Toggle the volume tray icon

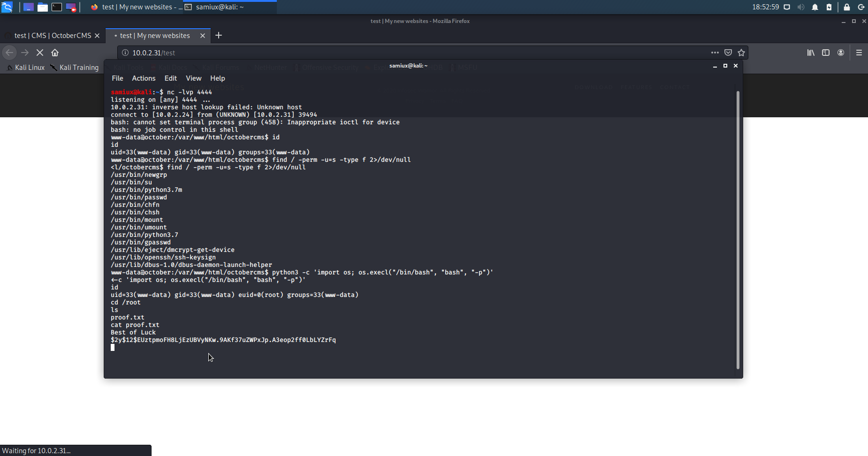[x=801, y=7]
